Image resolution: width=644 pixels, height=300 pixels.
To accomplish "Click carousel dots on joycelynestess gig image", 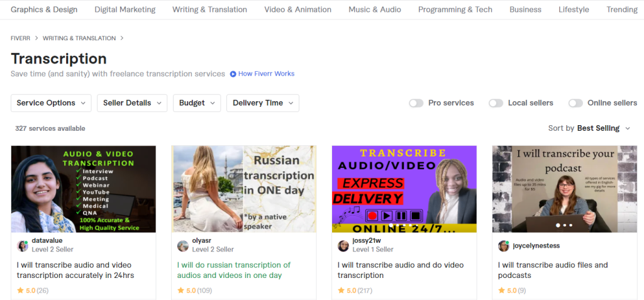I will click(x=565, y=225).
